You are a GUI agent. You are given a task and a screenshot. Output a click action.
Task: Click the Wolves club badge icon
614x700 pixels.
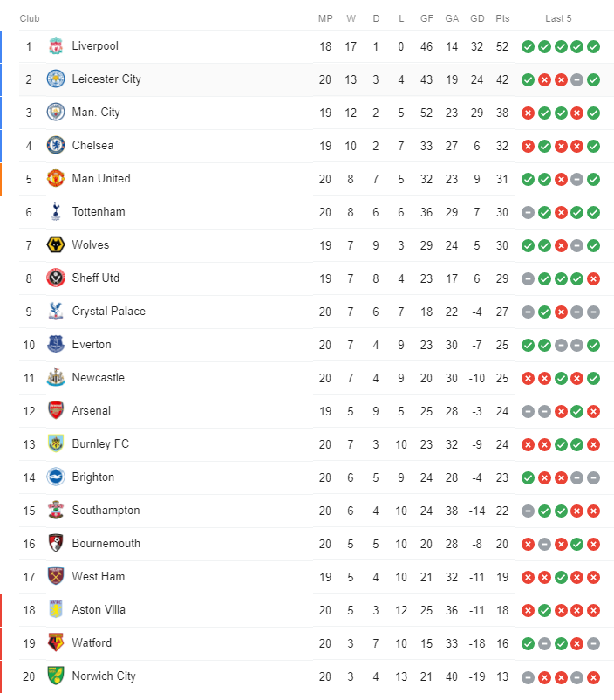click(56, 244)
